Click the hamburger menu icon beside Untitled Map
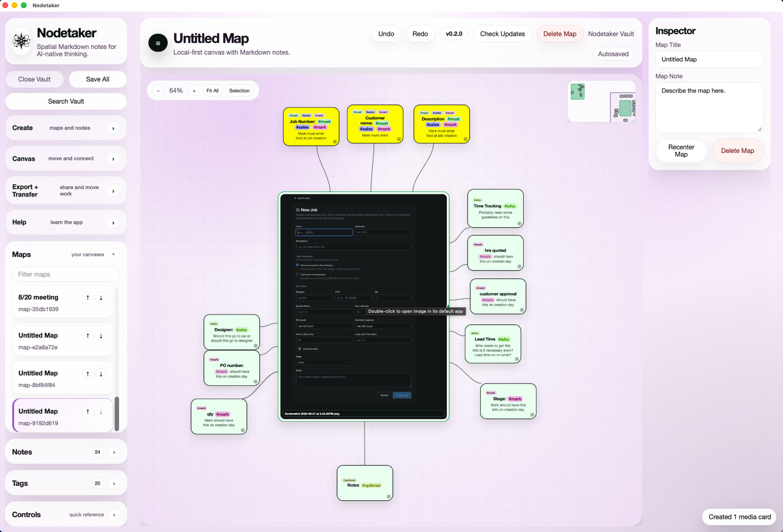Image resolution: width=783 pixels, height=532 pixels. (158, 43)
